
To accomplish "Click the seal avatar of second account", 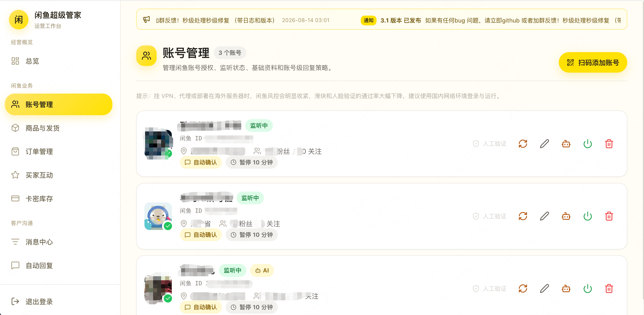I will (158, 216).
